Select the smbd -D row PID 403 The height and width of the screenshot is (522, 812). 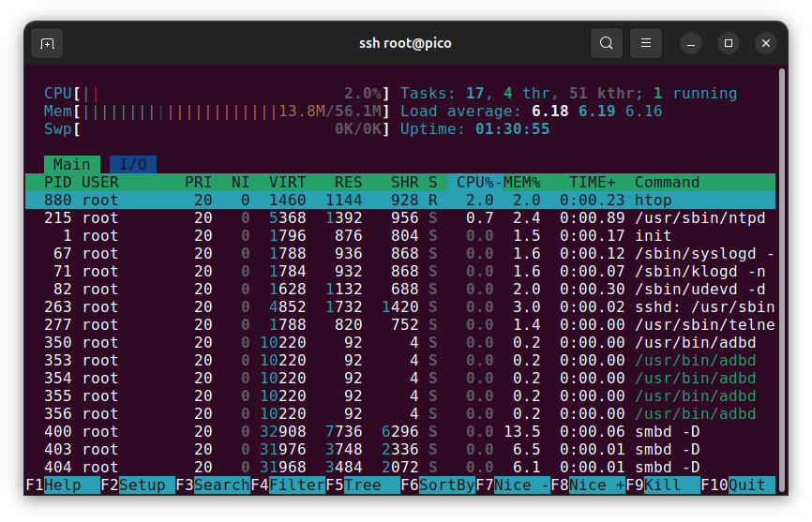400,450
